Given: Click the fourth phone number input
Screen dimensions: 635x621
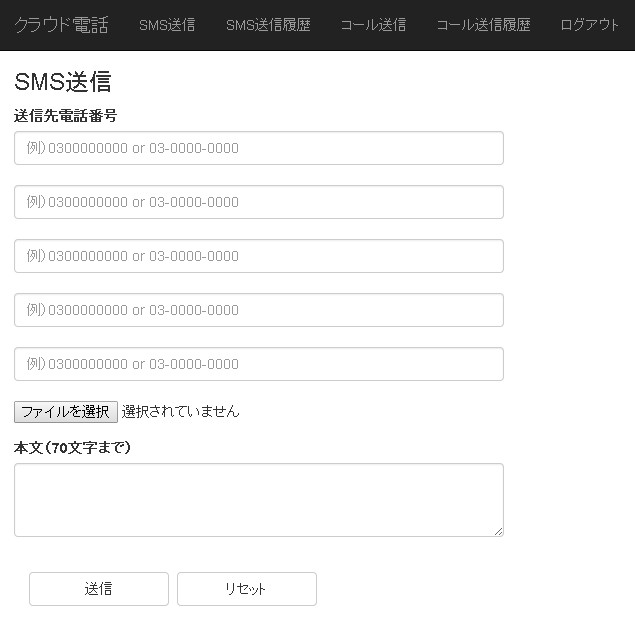Looking at the screenshot, I should click(258, 310).
